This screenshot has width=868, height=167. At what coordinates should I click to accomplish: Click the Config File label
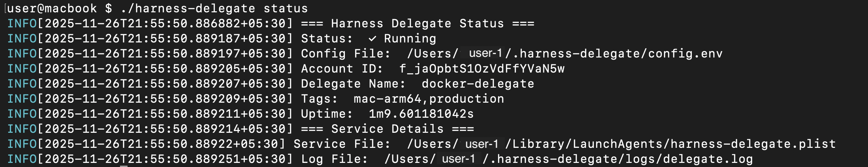click(345, 54)
